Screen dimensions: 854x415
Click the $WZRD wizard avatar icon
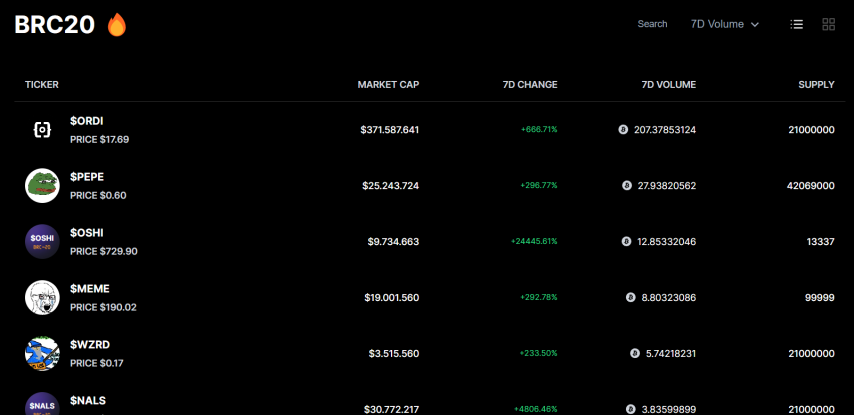pyautogui.click(x=42, y=353)
